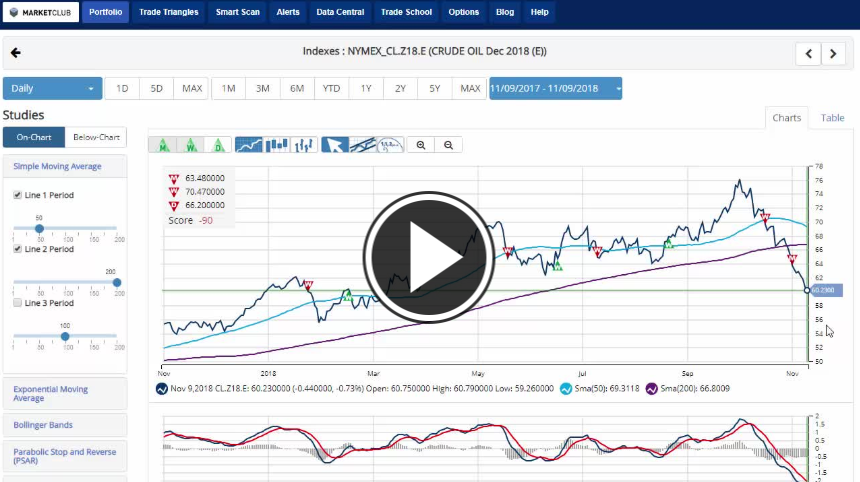Click the CL.Z18.E price series legend icon

point(162,389)
